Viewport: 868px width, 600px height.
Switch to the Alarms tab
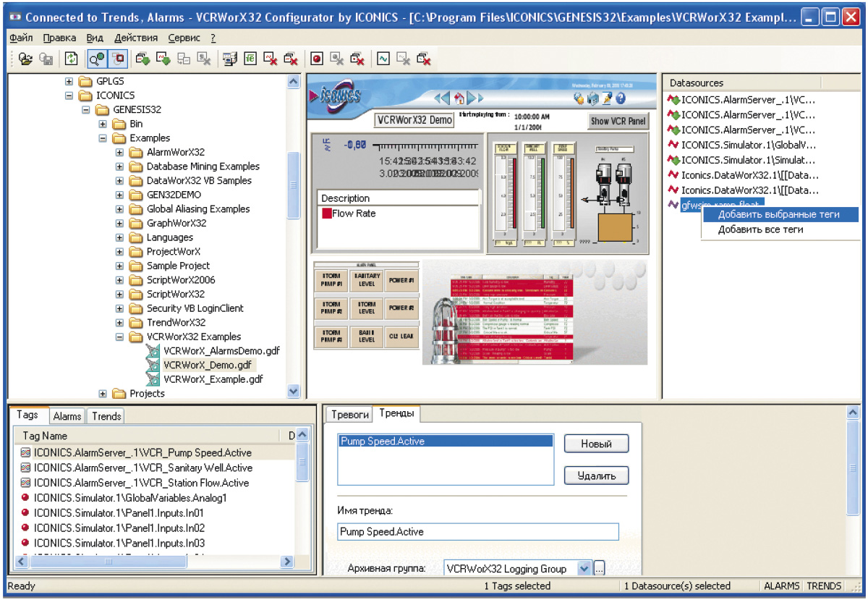67,416
